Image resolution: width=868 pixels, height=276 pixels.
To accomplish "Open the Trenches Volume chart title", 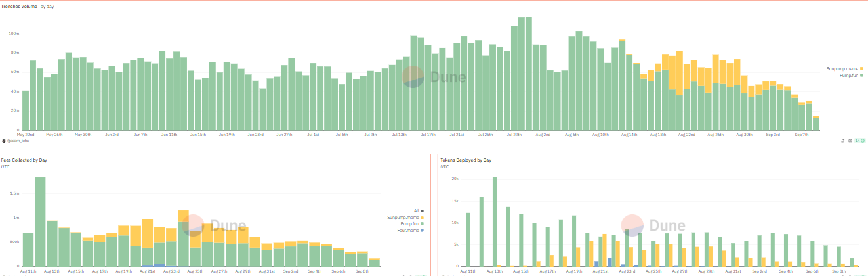I will (19, 6).
